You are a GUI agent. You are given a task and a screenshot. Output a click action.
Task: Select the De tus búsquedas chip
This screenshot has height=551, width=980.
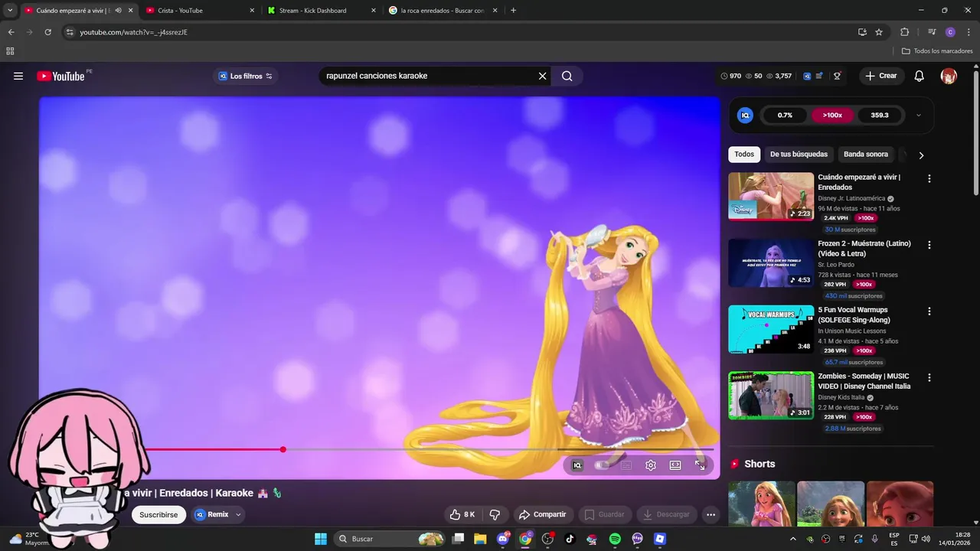(799, 154)
